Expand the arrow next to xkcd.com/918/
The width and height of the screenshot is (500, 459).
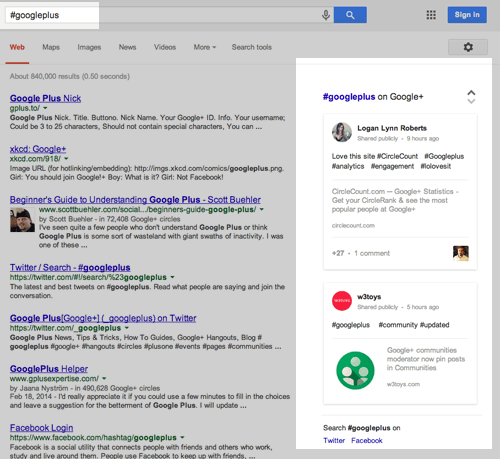tap(66, 158)
